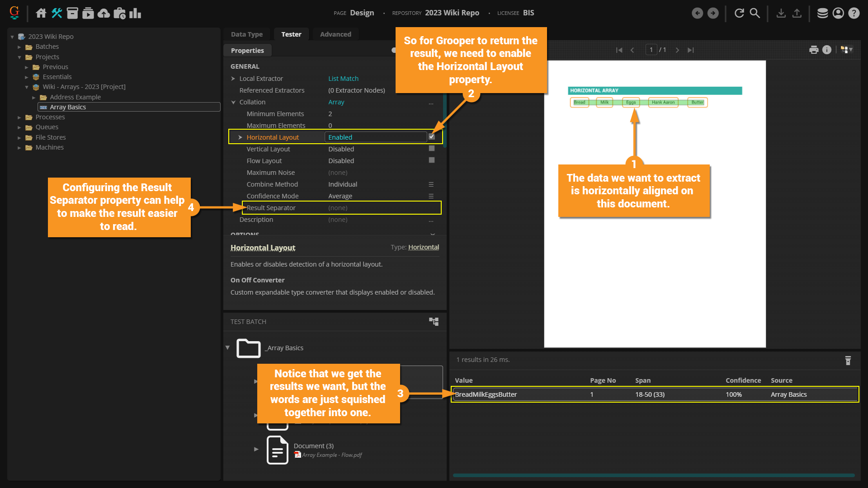Image resolution: width=868 pixels, height=488 pixels.
Task: Switch to the Data Type tab
Action: (246, 34)
